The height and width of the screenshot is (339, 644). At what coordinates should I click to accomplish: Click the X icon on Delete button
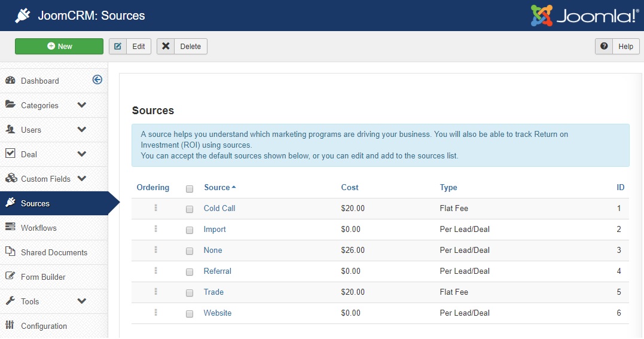[166, 47]
